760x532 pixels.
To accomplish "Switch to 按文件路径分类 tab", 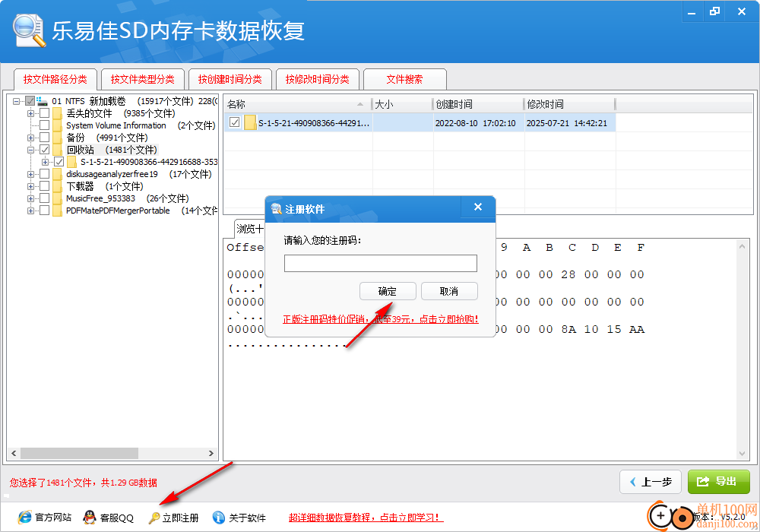I will [55, 79].
